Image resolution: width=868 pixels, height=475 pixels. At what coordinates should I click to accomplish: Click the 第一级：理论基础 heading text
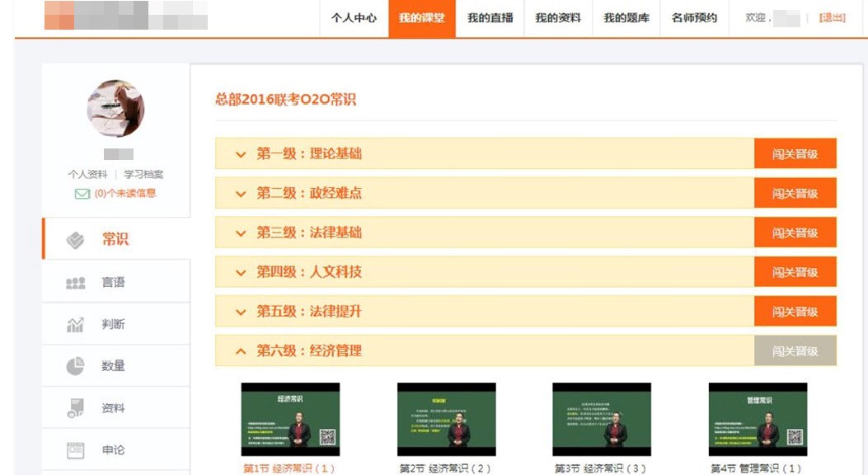[x=309, y=154]
